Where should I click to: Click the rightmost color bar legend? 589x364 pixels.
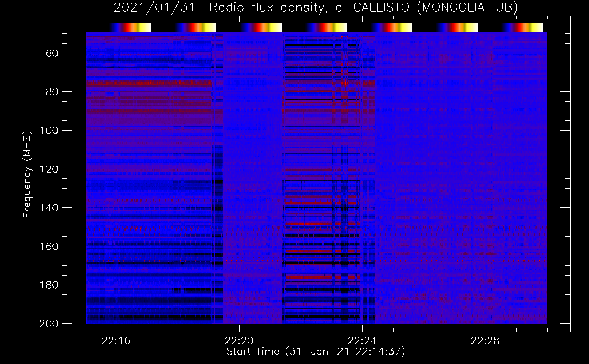point(522,28)
